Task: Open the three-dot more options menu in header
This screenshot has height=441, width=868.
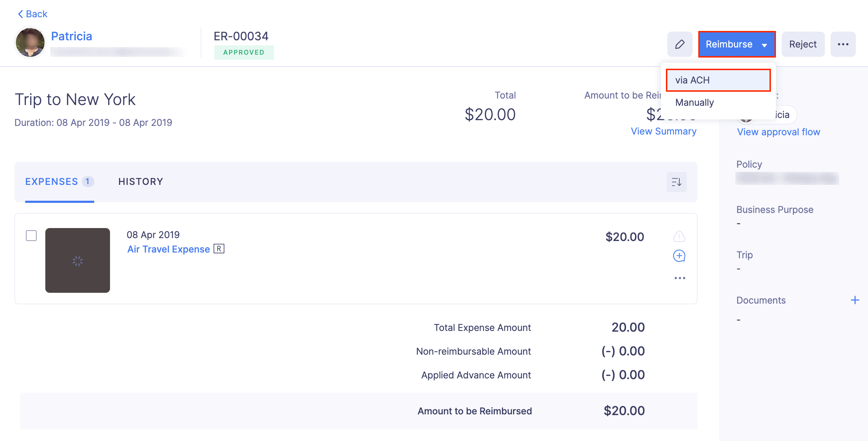Action: click(843, 44)
